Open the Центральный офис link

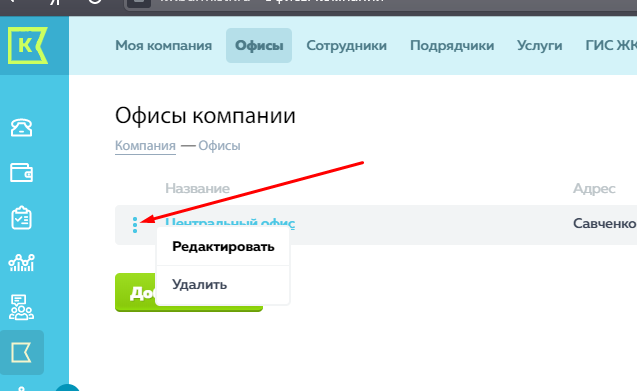230,222
